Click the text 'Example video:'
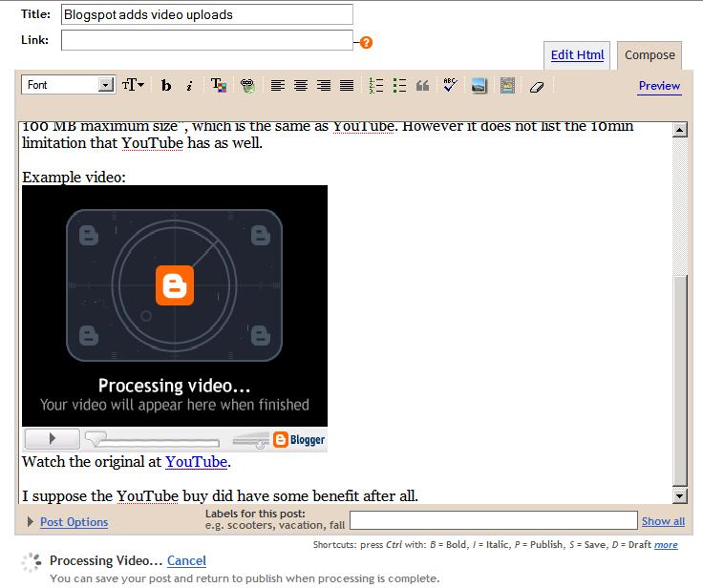 (x=74, y=178)
